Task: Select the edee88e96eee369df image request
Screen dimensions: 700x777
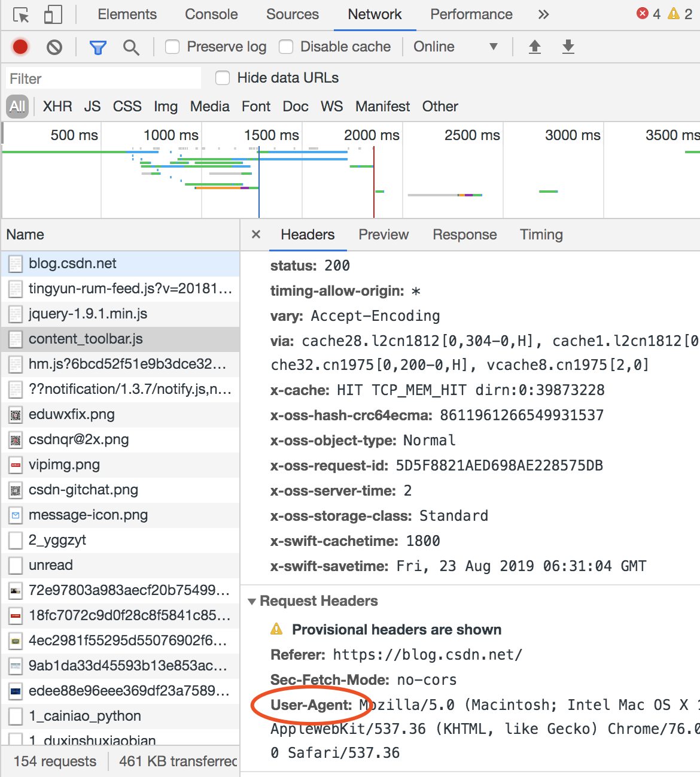Action: (120, 691)
